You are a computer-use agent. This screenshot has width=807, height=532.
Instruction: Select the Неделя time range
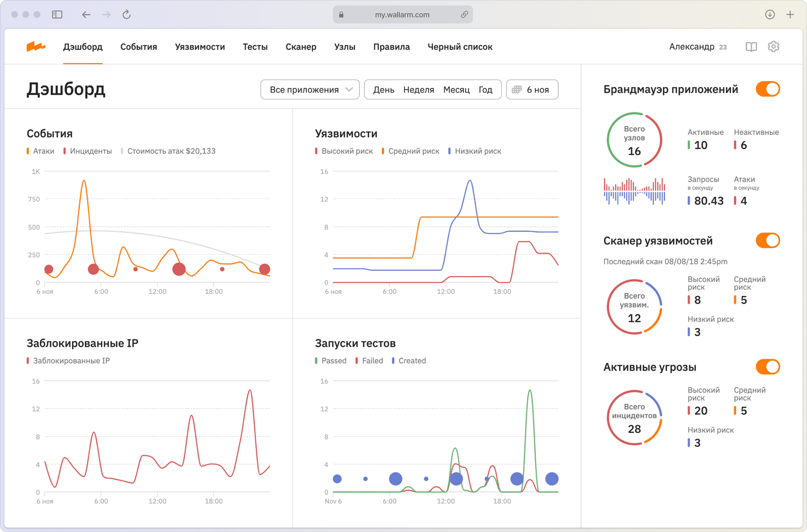(x=418, y=90)
